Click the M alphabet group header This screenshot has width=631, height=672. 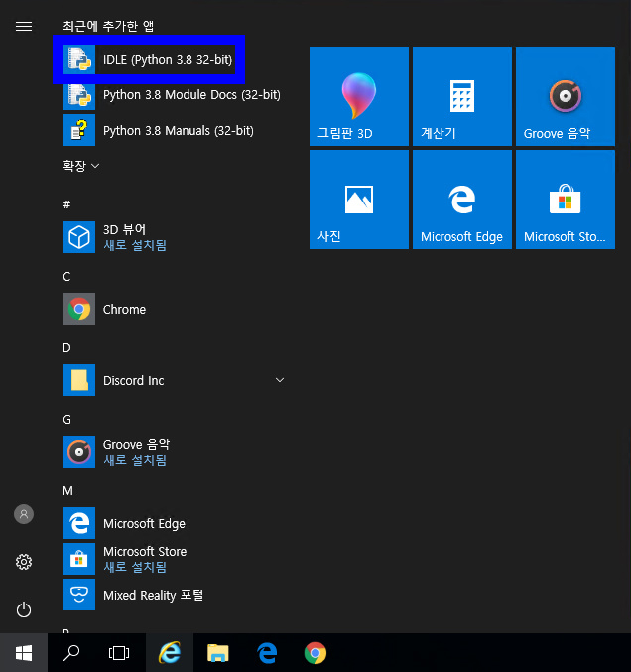pyautogui.click(x=67, y=491)
